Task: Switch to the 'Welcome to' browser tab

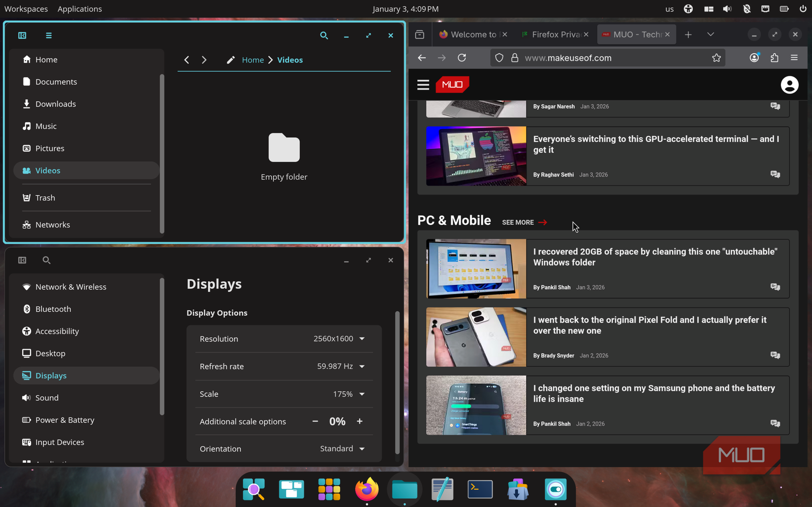Action: pos(470,34)
